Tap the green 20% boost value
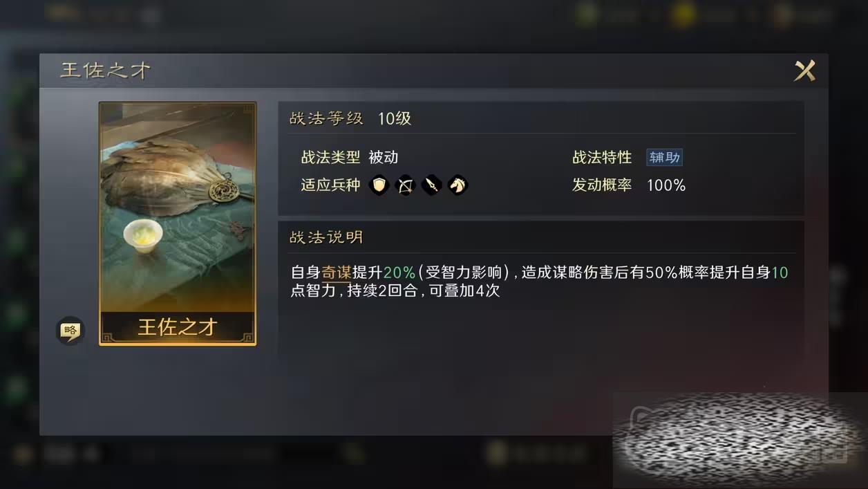 399,273
